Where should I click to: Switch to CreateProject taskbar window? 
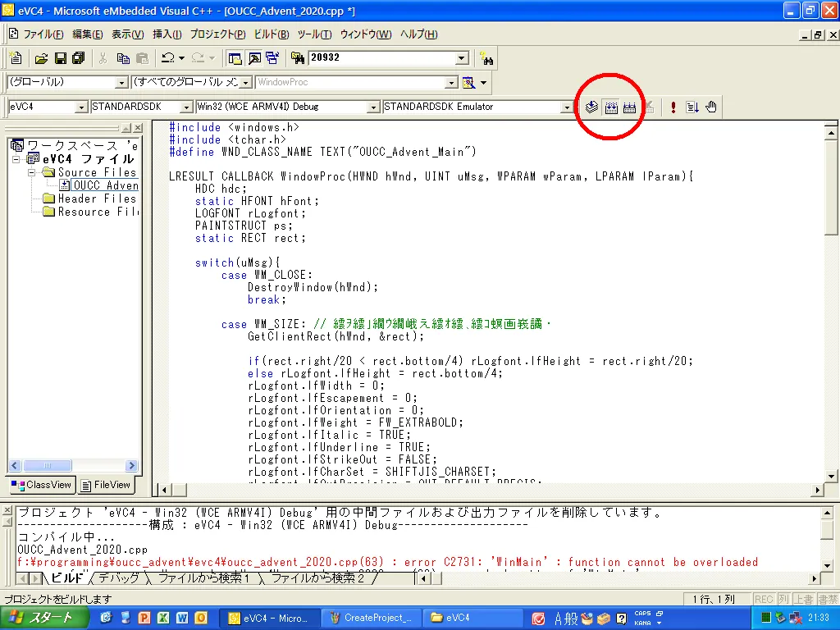click(x=372, y=619)
